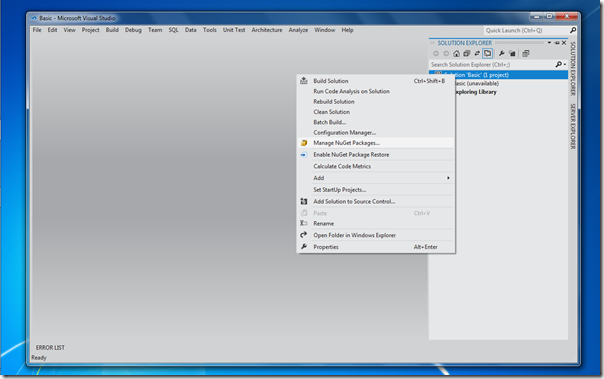Open the View menu
Image resolution: width=604 pixels, height=379 pixels.
pyautogui.click(x=70, y=30)
